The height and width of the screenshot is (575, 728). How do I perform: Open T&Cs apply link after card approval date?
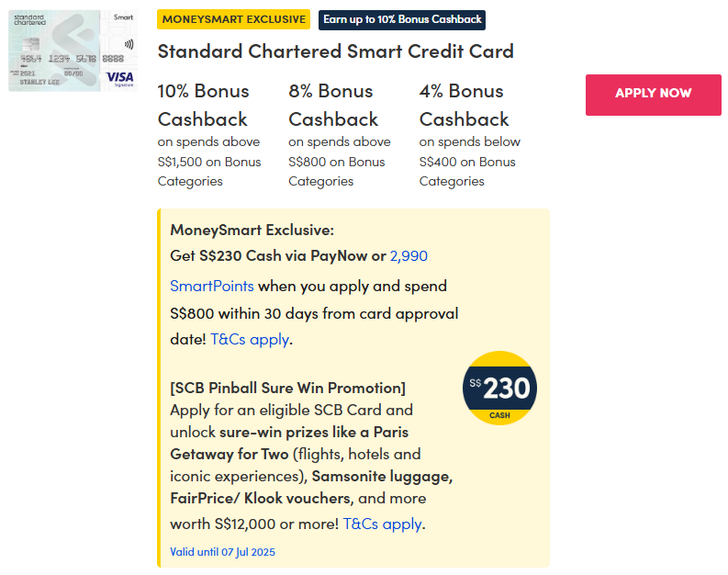[250, 339]
